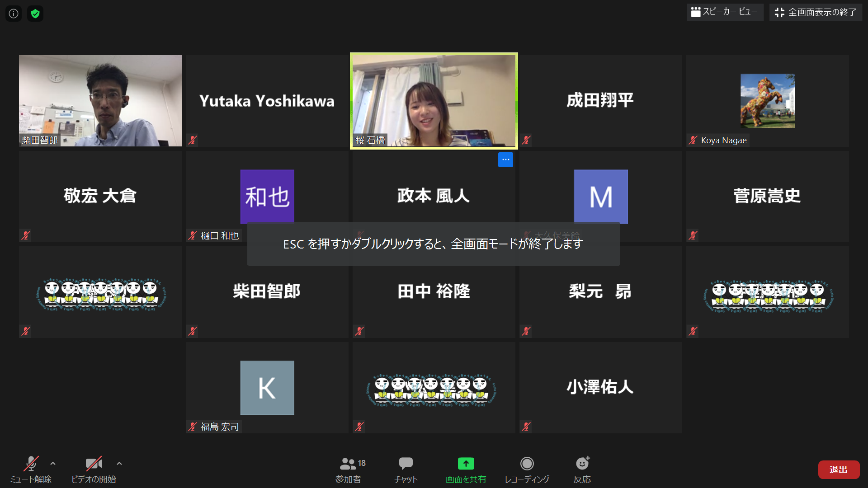Share screen (画面を共有)
Image resolution: width=868 pixels, height=488 pixels.
[466, 470]
